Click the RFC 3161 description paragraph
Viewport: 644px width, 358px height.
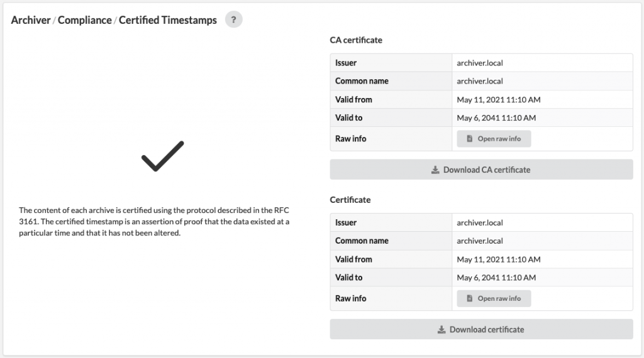pos(154,222)
